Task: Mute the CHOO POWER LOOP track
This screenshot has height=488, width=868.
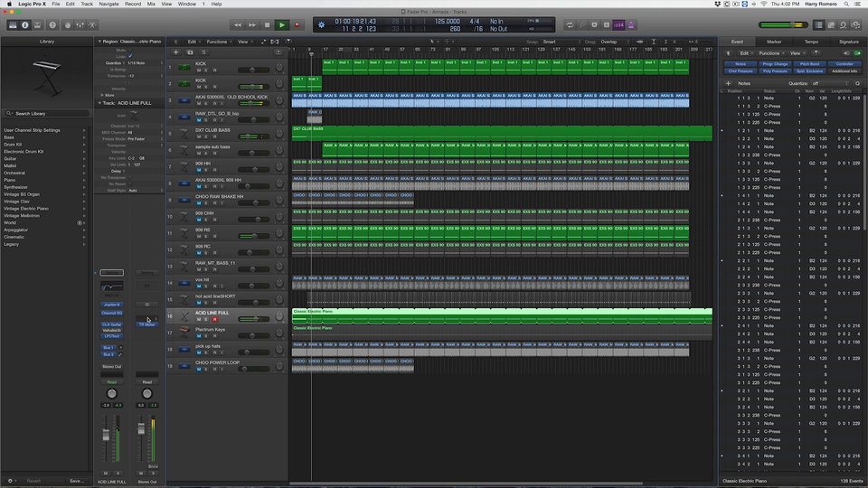Action: point(199,369)
